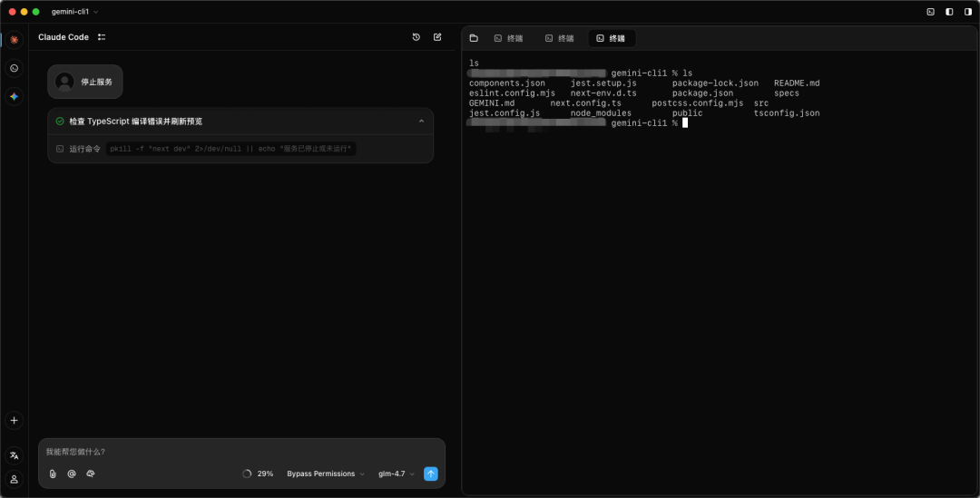Viewport: 980px width, 498px height.
Task: Open the glm-4.7 model selector
Action: 397,474
